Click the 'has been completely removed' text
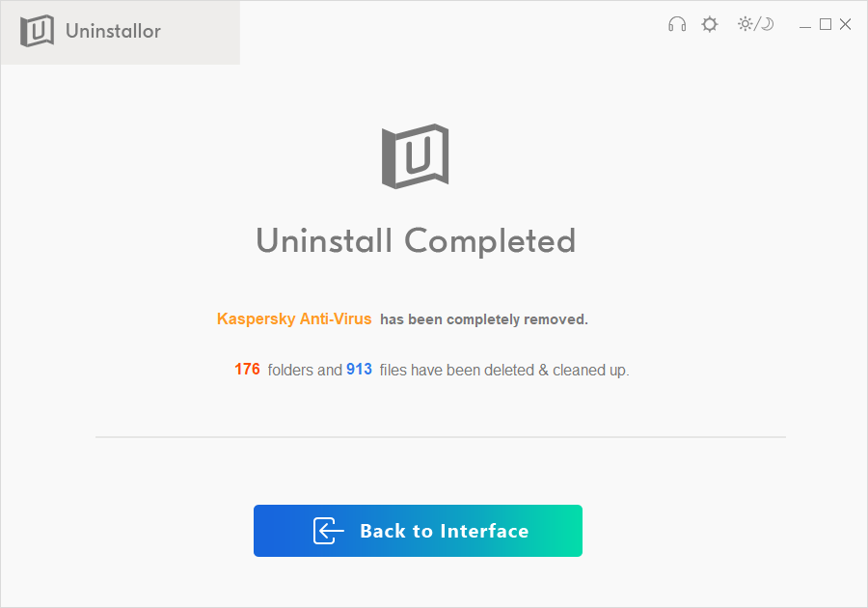Screen dimensions: 868x608 tap(484, 319)
